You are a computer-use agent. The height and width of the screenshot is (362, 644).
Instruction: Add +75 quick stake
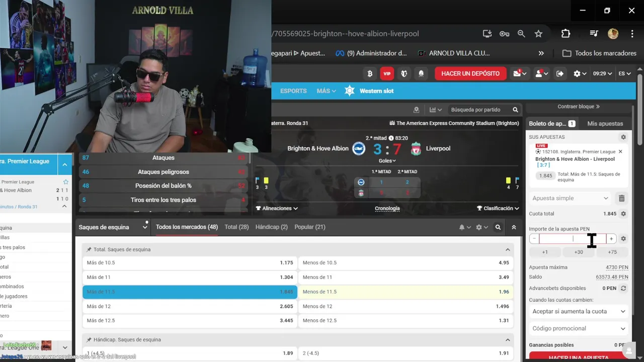point(612,252)
